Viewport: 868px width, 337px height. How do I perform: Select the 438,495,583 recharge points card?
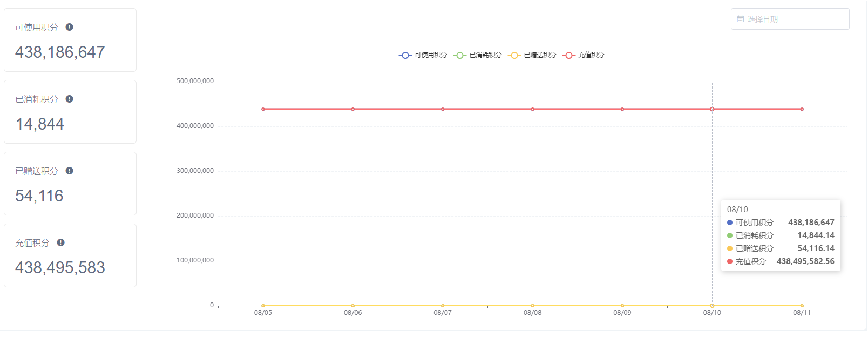(x=70, y=255)
